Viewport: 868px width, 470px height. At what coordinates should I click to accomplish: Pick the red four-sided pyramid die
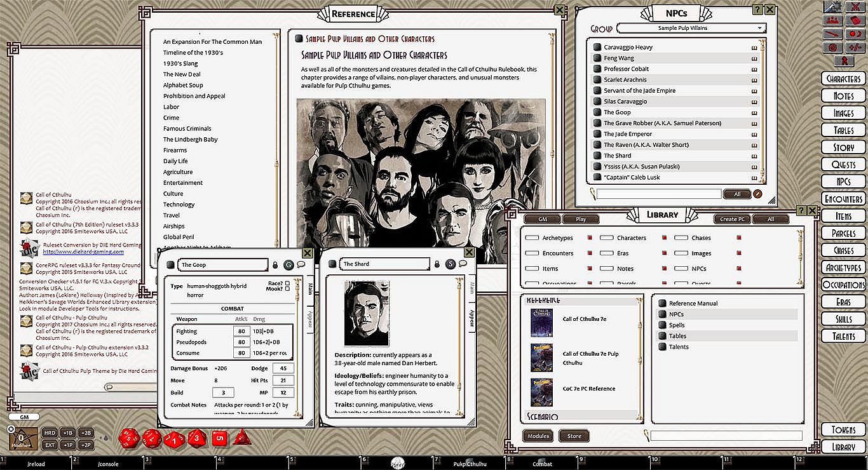click(x=241, y=437)
